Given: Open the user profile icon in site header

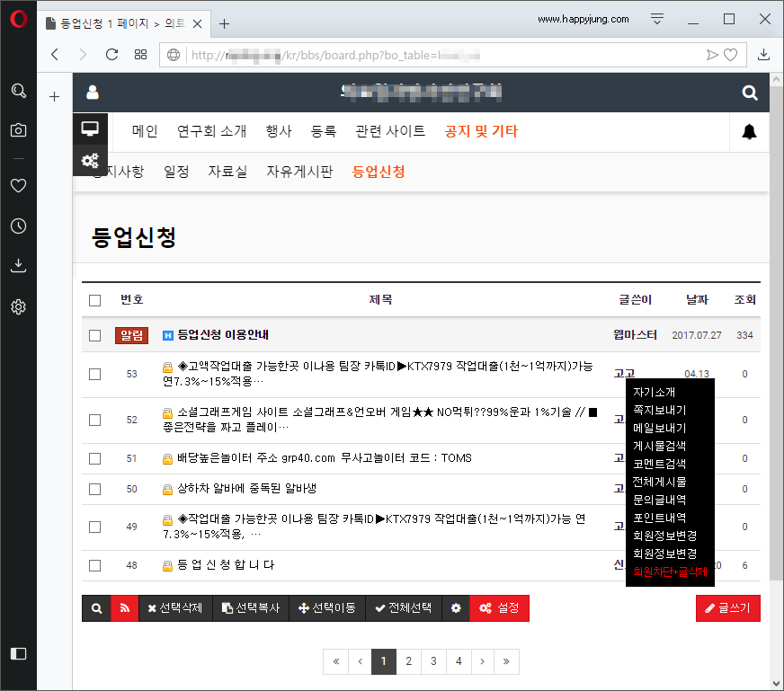Looking at the screenshot, I should 93,93.
